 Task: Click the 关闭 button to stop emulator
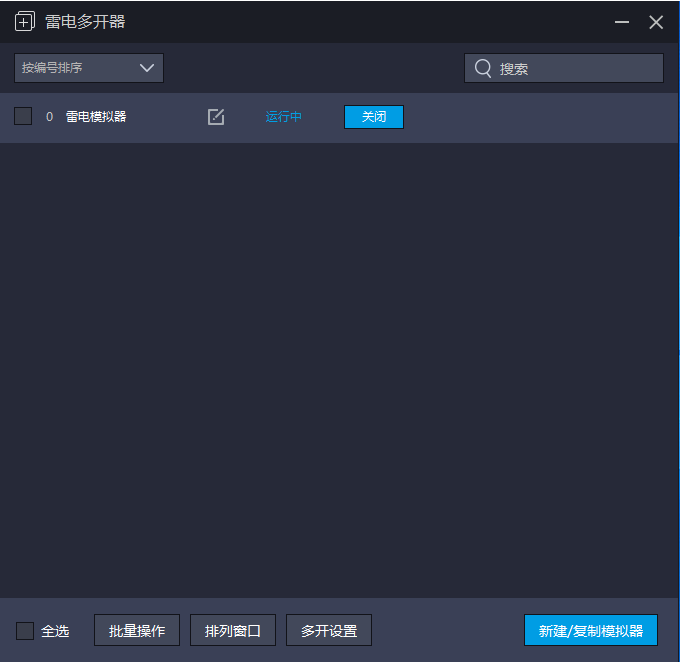(x=374, y=117)
